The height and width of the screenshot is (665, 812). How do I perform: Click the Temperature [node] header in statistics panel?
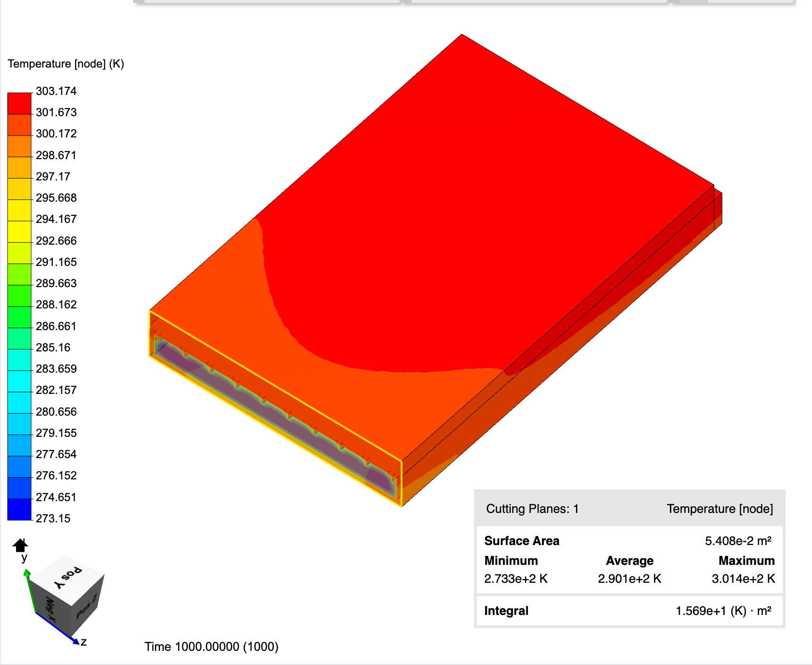click(x=719, y=509)
